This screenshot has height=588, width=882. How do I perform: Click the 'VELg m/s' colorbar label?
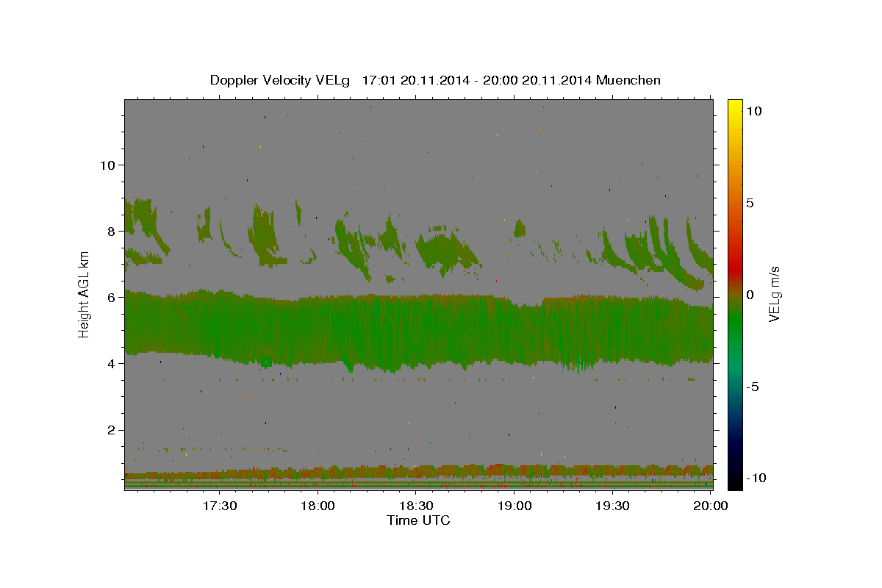point(774,295)
